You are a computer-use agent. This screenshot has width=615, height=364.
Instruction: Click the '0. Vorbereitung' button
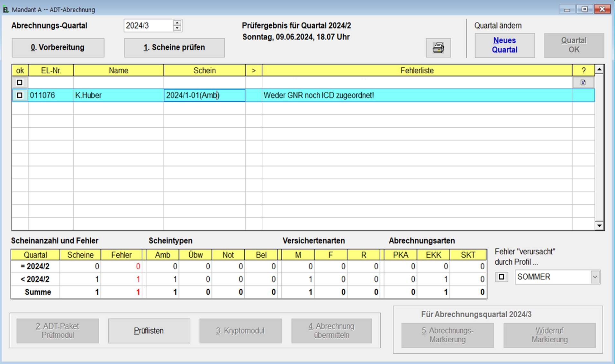(58, 48)
